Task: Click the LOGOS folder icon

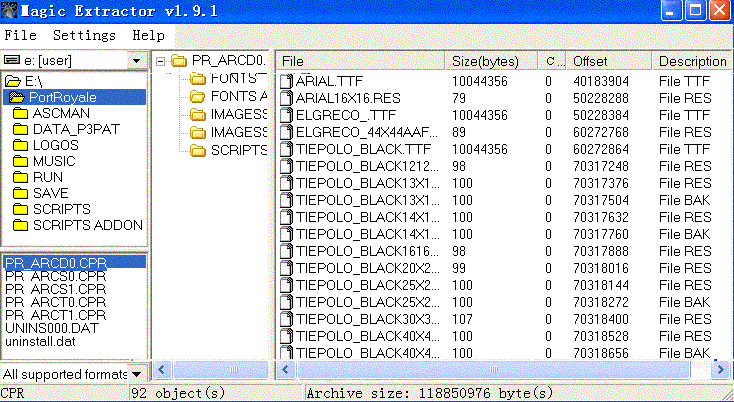Action: tap(21, 145)
